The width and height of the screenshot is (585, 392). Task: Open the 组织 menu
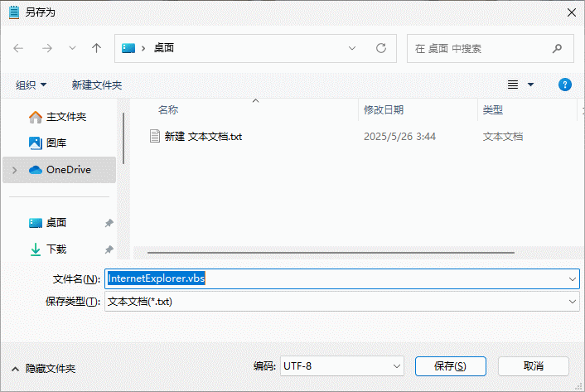coord(31,85)
